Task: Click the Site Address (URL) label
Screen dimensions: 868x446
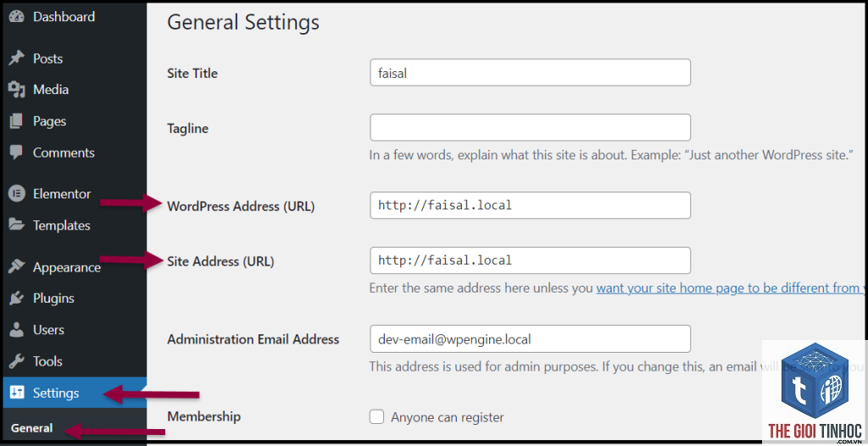Action: pyautogui.click(x=220, y=261)
